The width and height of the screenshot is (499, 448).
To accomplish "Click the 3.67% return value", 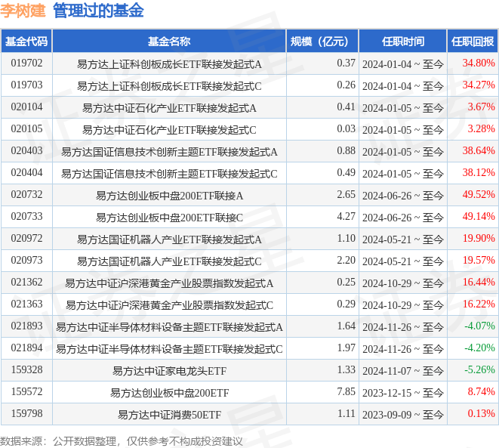I will point(481,107).
